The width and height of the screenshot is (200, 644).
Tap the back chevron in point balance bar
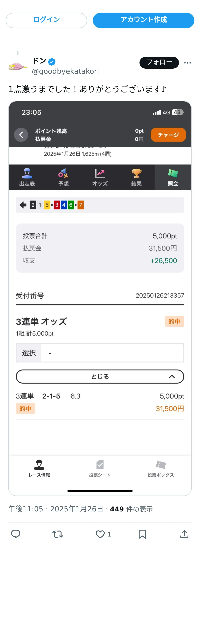point(21,135)
